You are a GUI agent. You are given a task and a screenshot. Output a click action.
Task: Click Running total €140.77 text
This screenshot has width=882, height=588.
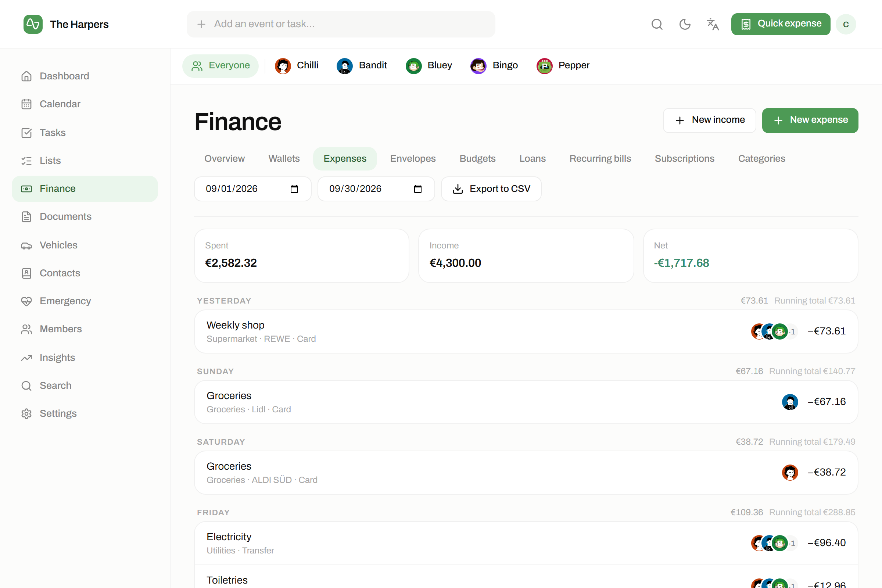(x=812, y=371)
